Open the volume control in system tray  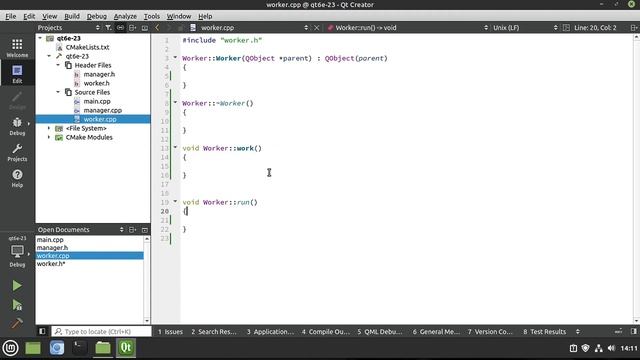pyautogui.click(x=611, y=348)
